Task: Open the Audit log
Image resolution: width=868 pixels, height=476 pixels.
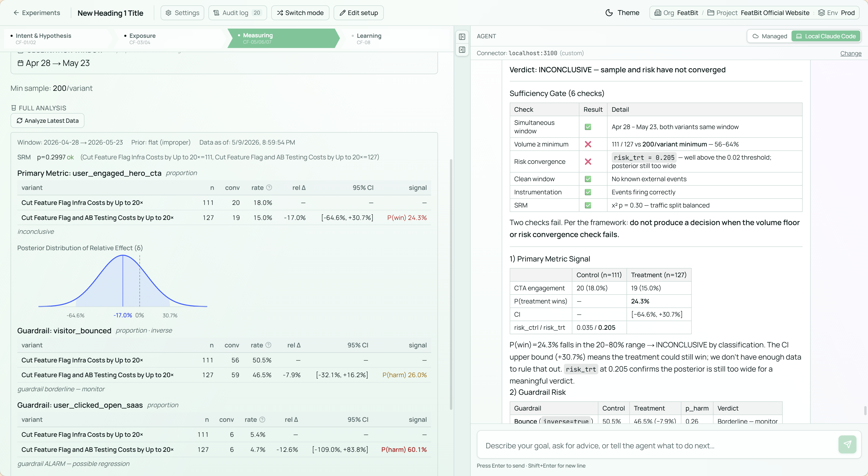Action: click(238, 13)
